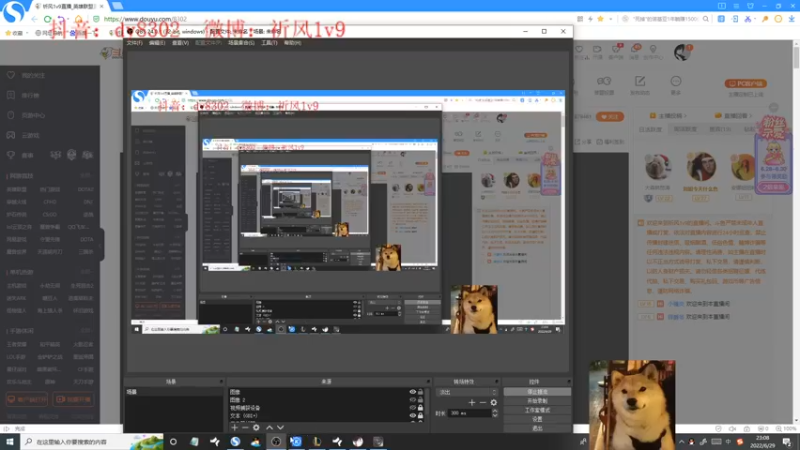The height and width of the screenshot is (450, 800).
Task: Open OBS 工具(T) menu
Action: [x=269, y=43]
